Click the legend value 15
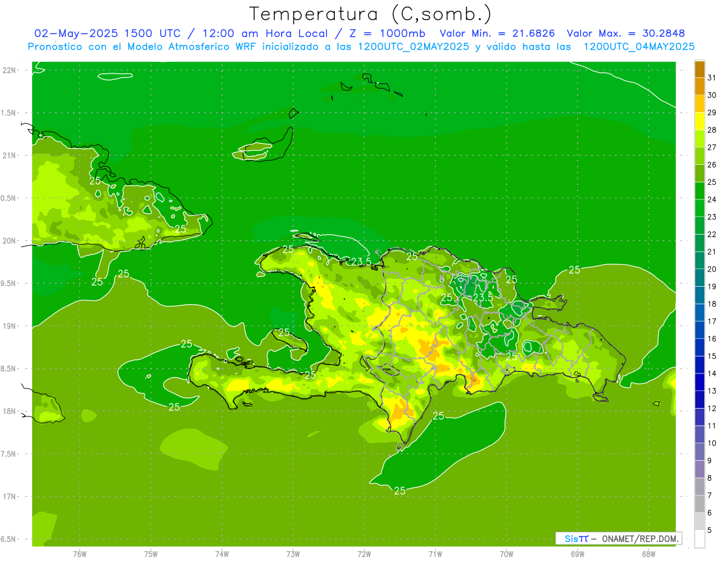The width and height of the screenshot is (728, 562). [712, 356]
